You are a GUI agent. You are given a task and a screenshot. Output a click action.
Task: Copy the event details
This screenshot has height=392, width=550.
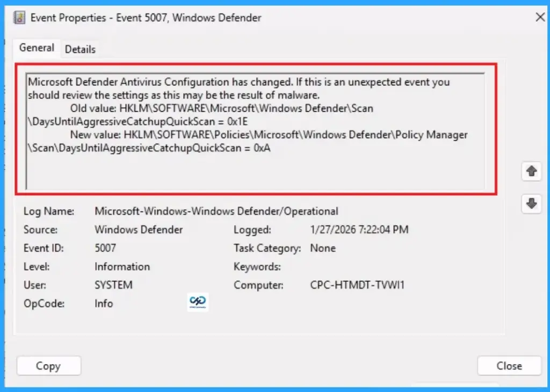click(x=48, y=366)
